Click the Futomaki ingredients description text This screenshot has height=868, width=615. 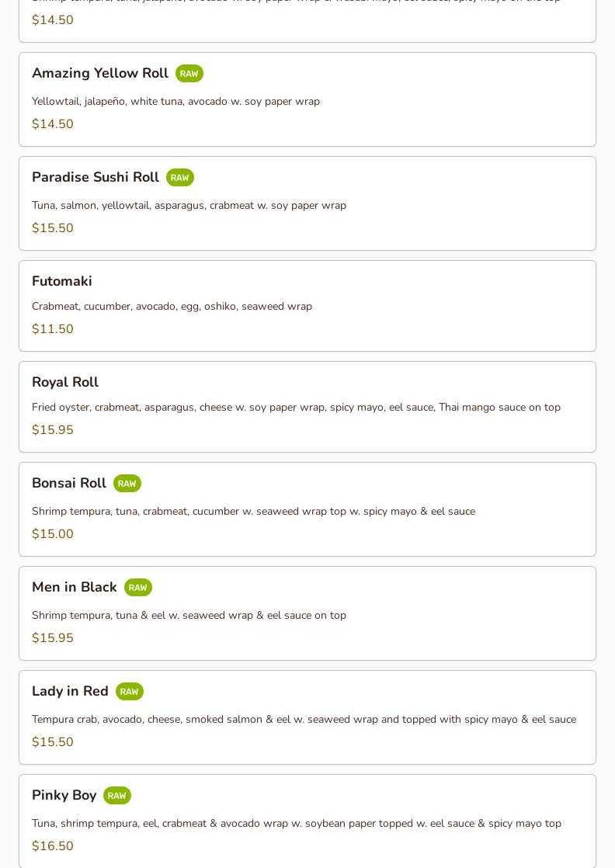point(172,306)
